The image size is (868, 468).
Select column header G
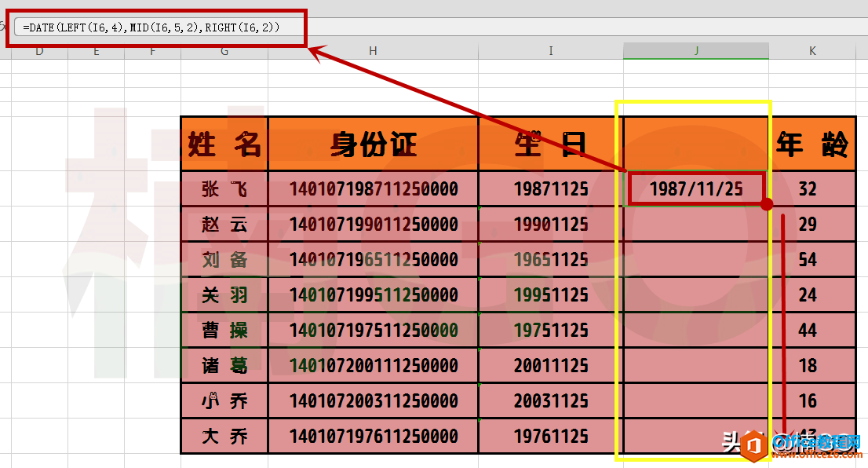224,51
